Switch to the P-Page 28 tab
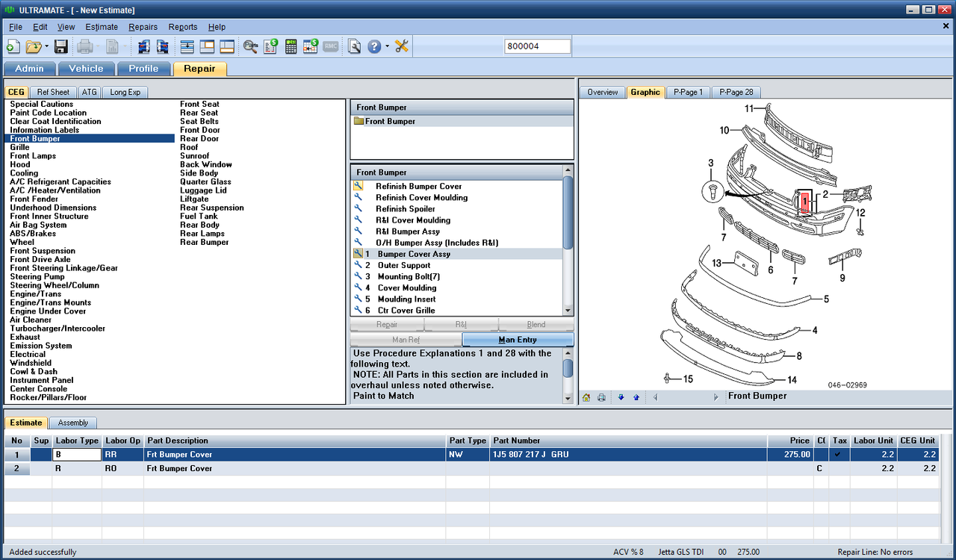Screen dimensions: 956x560 tap(736, 92)
